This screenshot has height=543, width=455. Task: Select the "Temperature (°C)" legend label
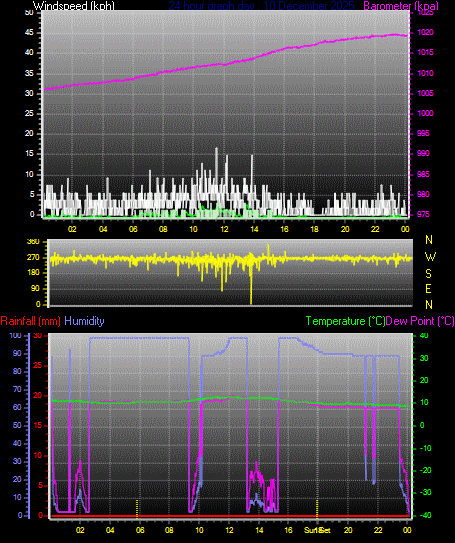pyautogui.click(x=345, y=321)
